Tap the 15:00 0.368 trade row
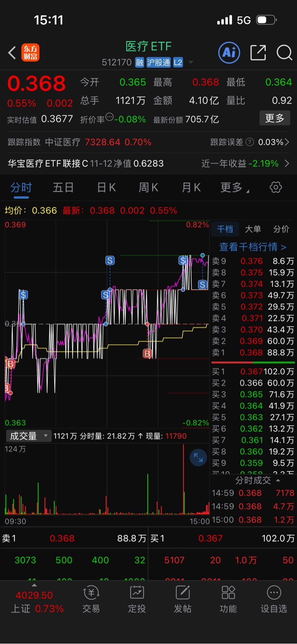This screenshot has height=644, width=297. pyautogui.click(x=253, y=520)
